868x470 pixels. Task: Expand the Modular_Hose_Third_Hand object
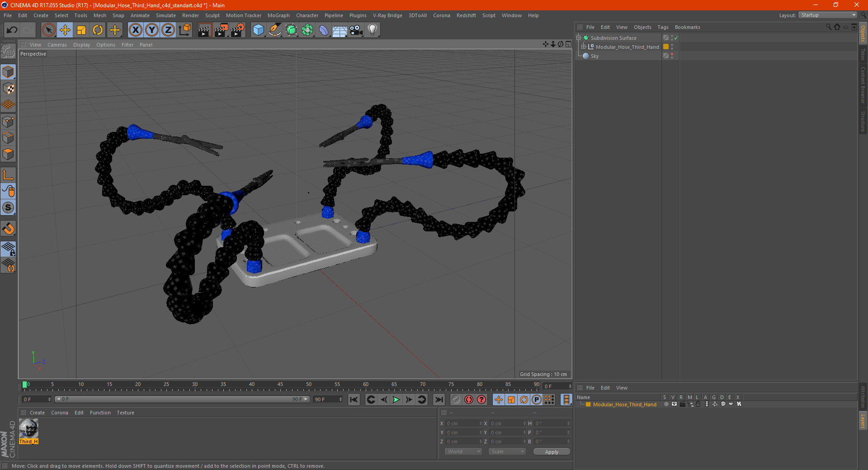coord(584,47)
